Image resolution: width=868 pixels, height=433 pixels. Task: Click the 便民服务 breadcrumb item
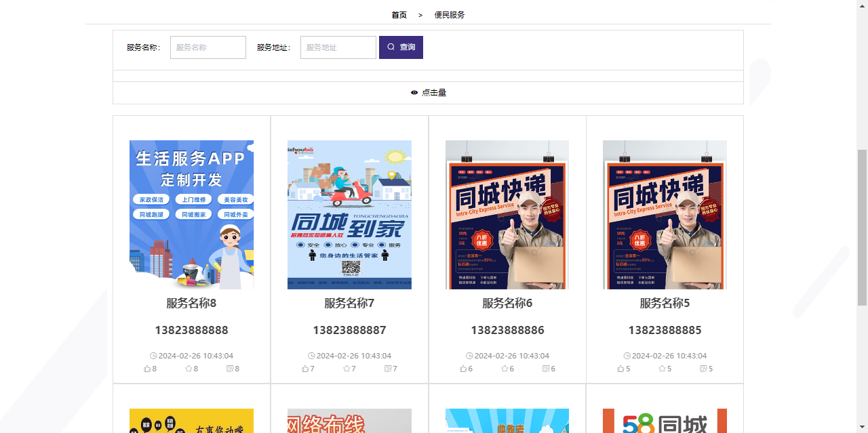tap(450, 15)
